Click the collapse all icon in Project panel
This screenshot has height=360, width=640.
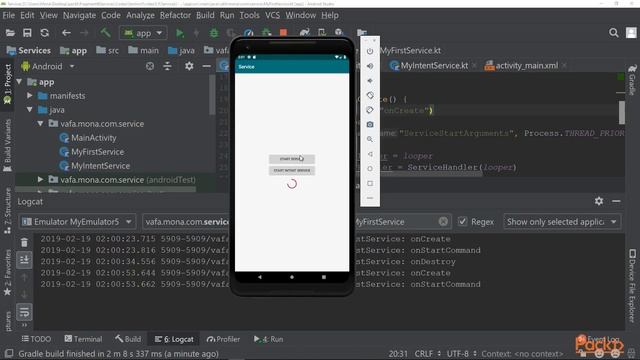click(167, 66)
